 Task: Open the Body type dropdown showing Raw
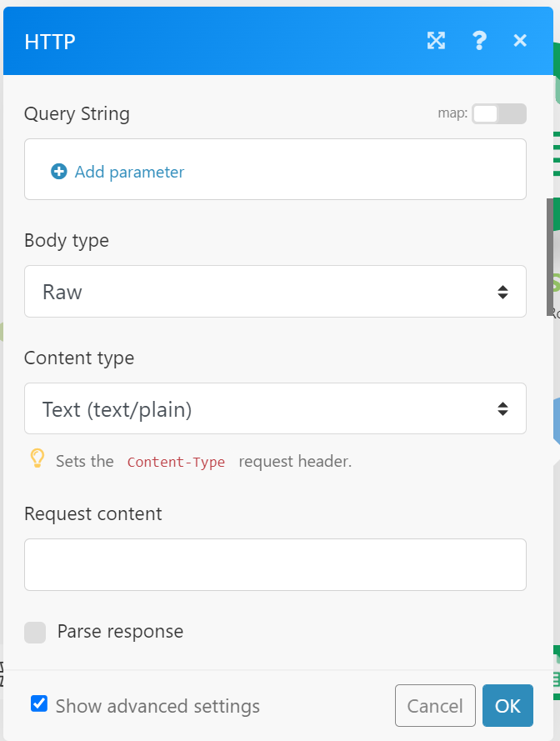pyautogui.click(x=275, y=292)
